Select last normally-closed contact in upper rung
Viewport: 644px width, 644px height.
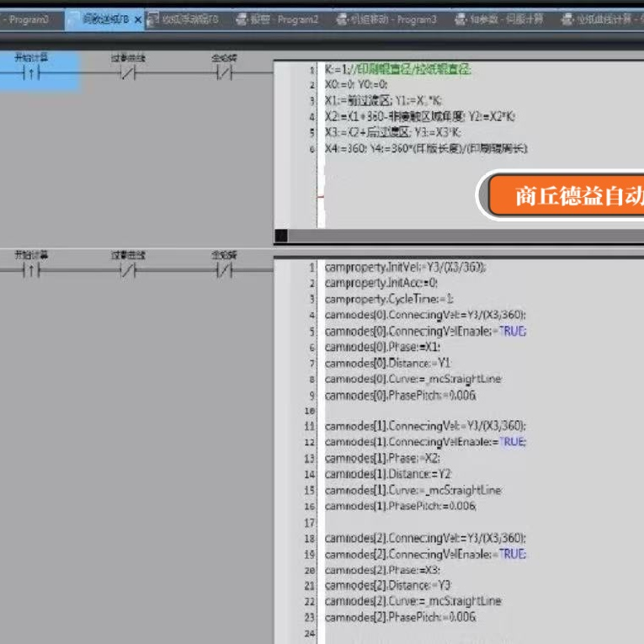tap(224, 73)
